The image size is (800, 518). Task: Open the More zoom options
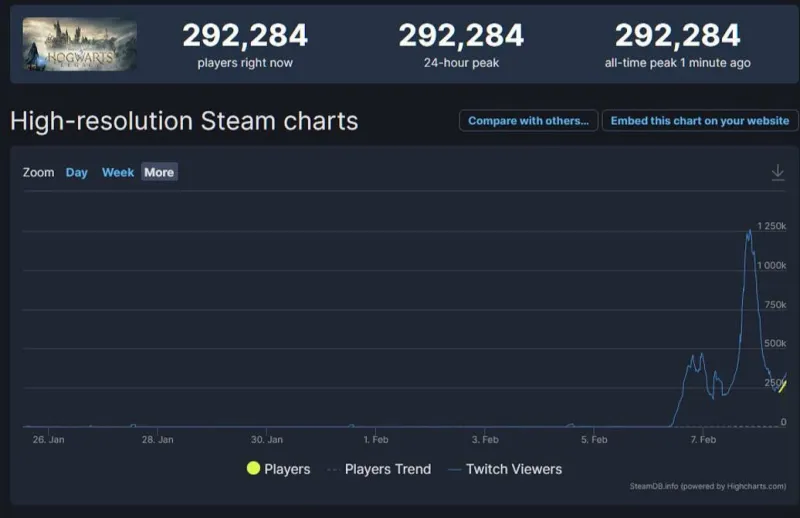[x=159, y=172]
